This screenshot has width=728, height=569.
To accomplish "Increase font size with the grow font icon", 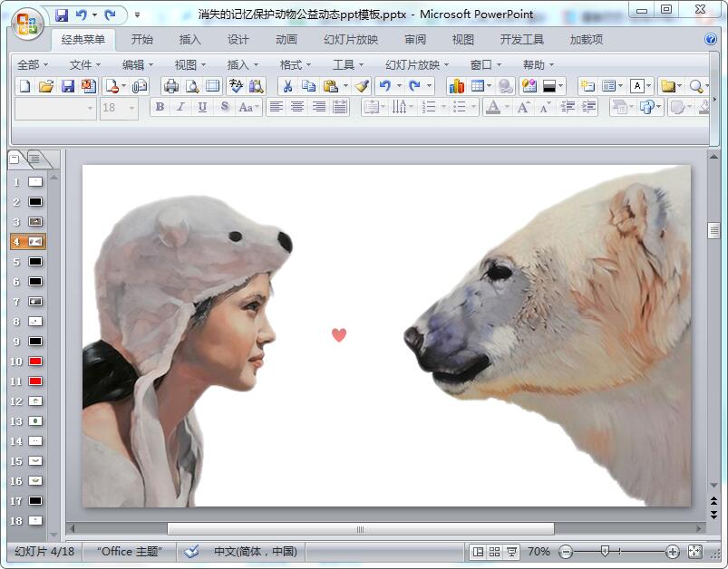I will click(x=524, y=107).
